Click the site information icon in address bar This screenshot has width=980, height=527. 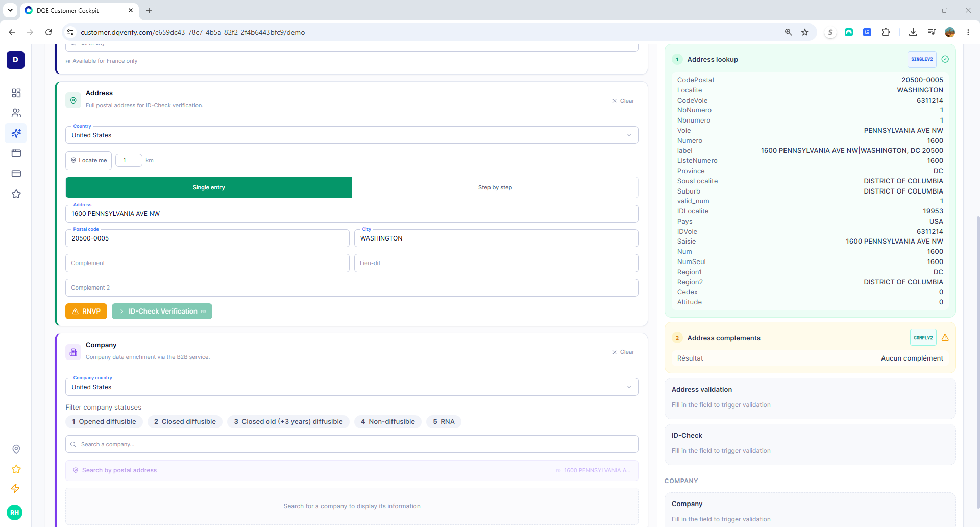click(x=70, y=32)
